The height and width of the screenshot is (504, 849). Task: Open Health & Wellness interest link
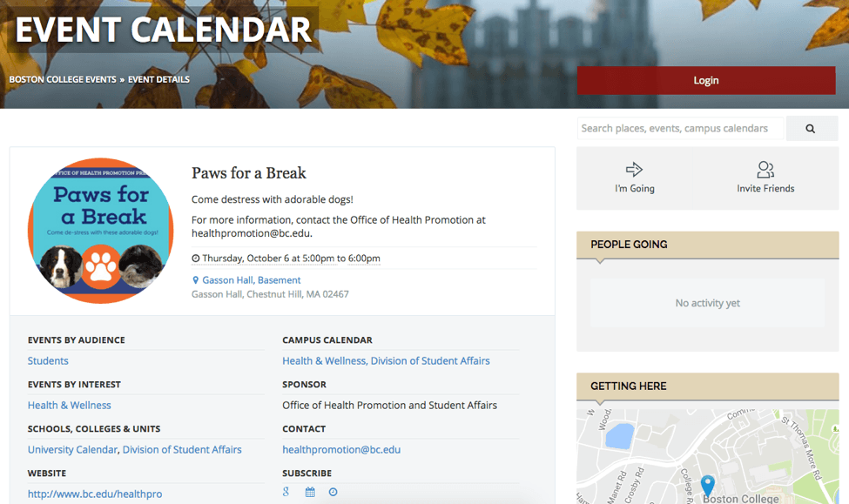[70, 405]
